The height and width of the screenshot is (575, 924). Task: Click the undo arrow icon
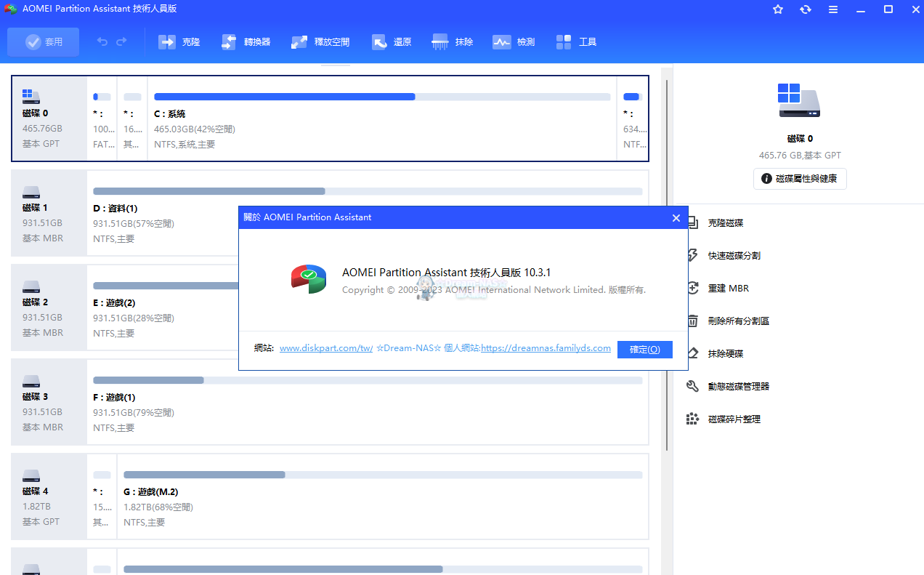tap(102, 41)
